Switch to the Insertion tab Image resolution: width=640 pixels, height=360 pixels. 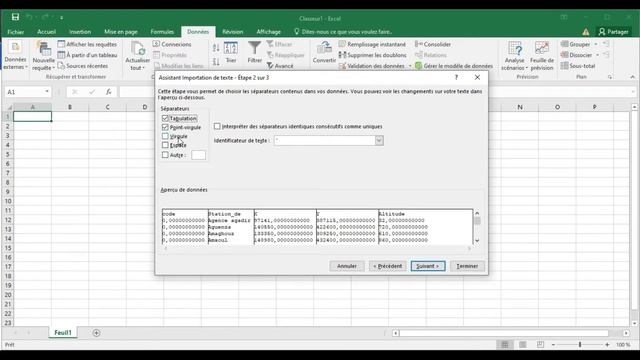coord(80,31)
